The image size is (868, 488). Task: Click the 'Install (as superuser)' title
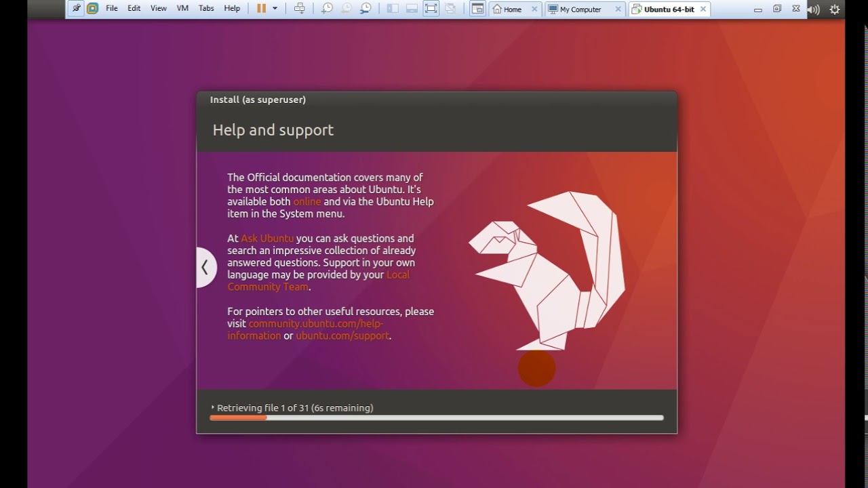258,100
